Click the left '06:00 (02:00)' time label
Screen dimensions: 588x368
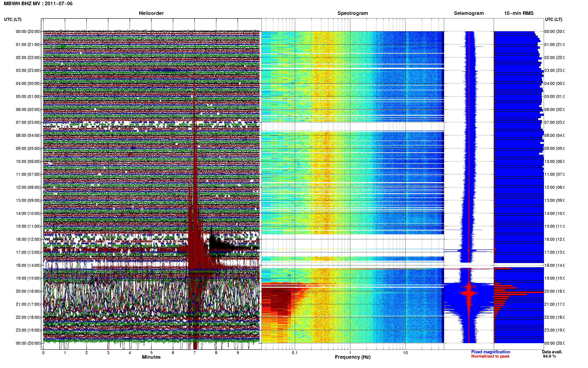28,109
